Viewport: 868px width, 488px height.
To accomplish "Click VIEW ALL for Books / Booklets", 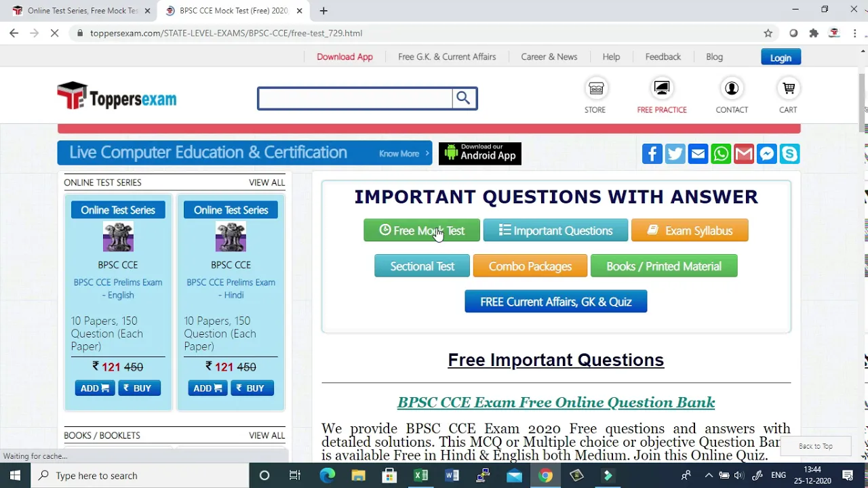I will pyautogui.click(x=267, y=435).
